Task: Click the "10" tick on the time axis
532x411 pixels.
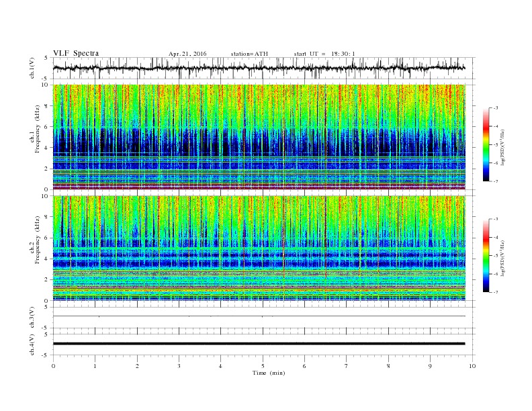Action: 472,366
